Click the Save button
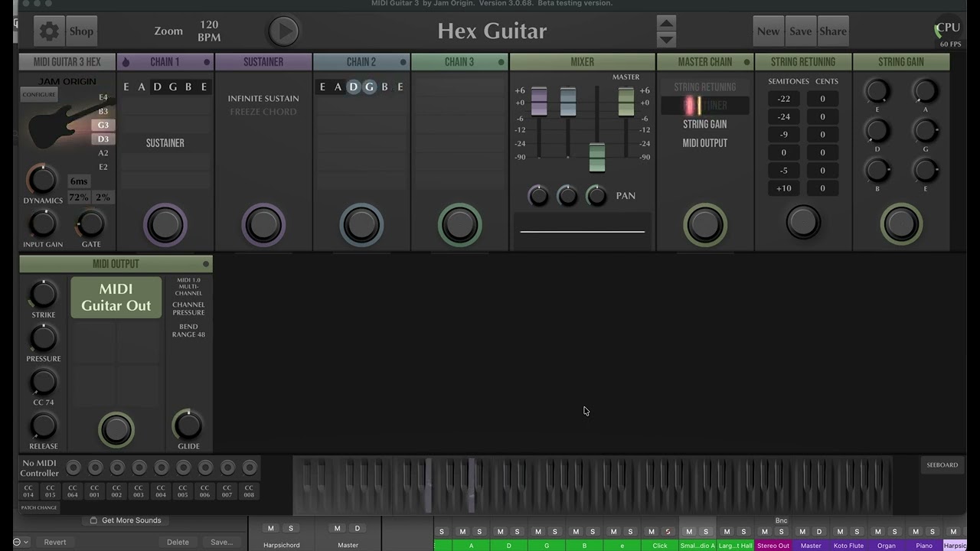The image size is (980, 551). click(800, 31)
